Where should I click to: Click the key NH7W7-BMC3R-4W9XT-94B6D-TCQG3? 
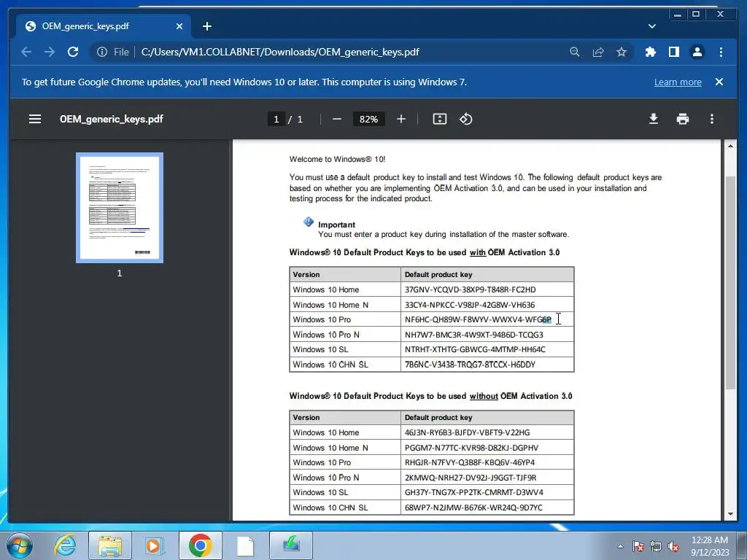click(474, 335)
